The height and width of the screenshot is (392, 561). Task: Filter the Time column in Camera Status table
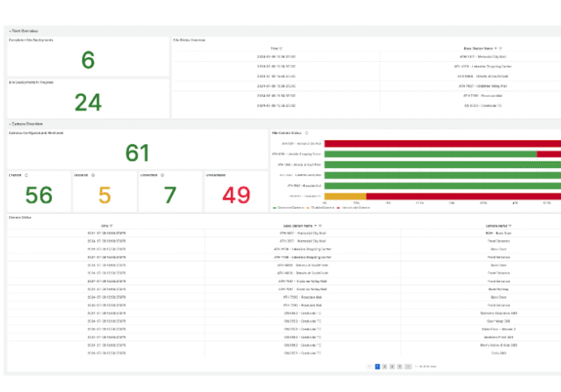pos(111,226)
